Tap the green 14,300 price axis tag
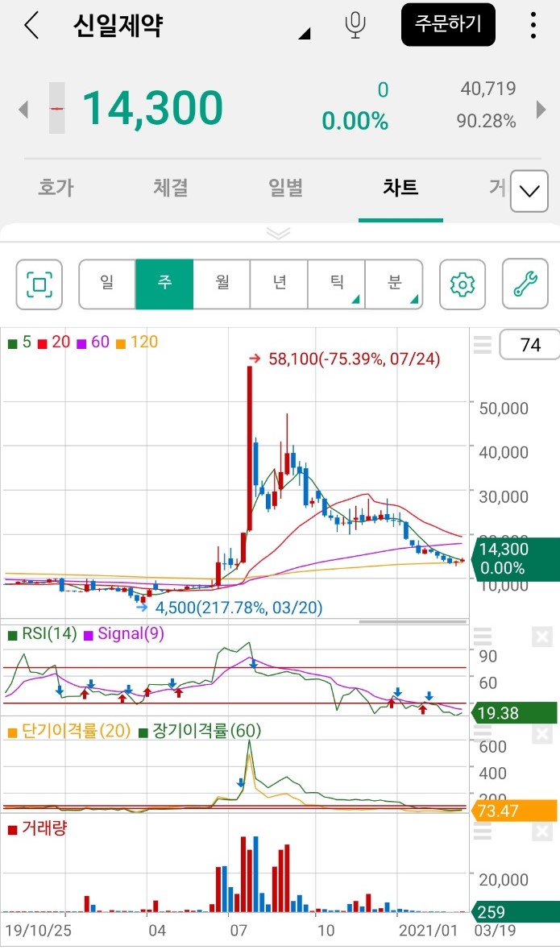 pos(515,558)
